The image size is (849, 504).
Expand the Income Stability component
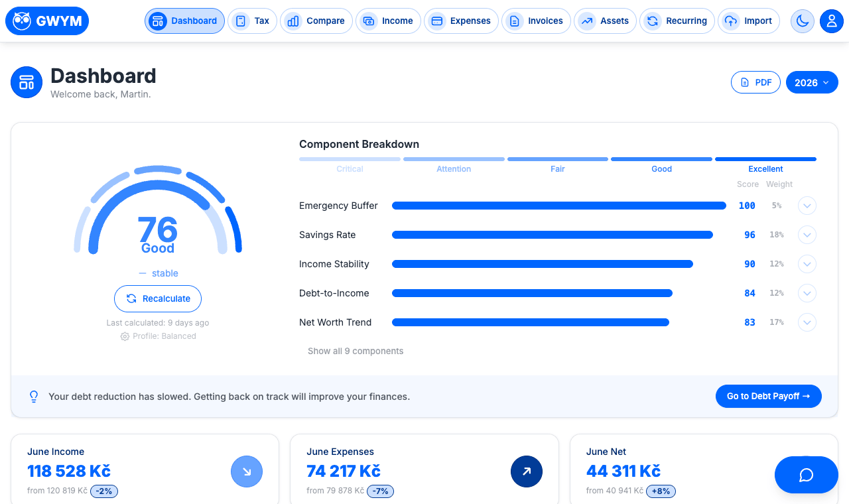(807, 264)
